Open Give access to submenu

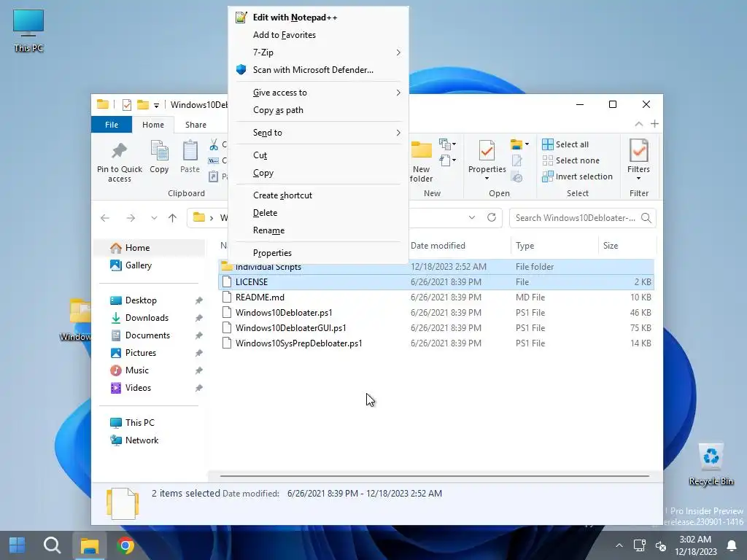(318, 93)
